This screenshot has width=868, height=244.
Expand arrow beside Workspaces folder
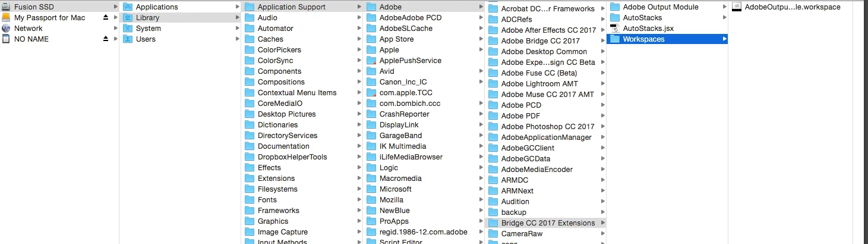tap(724, 39)
